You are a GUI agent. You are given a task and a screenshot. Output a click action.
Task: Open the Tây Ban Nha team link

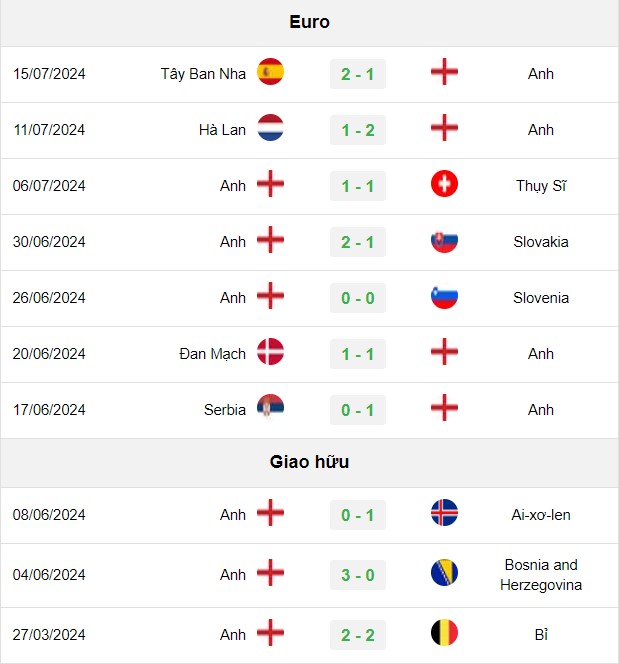pos(203,74)
